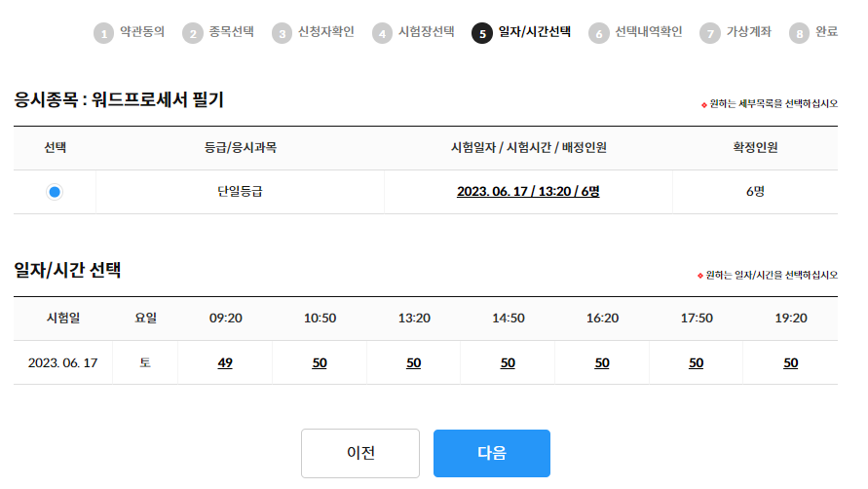Pick the 17:50 time slot seat count
Screen dimensions: 868x489
click(696, 362)
